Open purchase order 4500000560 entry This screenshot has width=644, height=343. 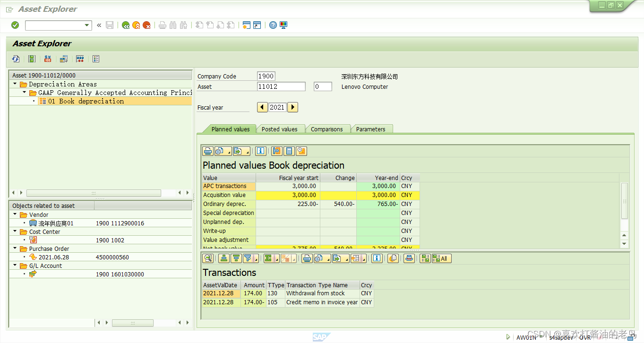112,257
